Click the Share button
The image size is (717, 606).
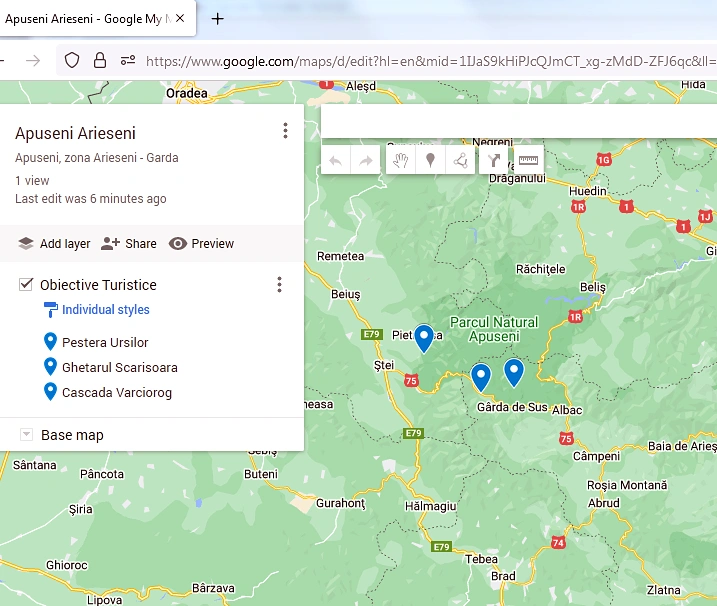click(129, 244)
